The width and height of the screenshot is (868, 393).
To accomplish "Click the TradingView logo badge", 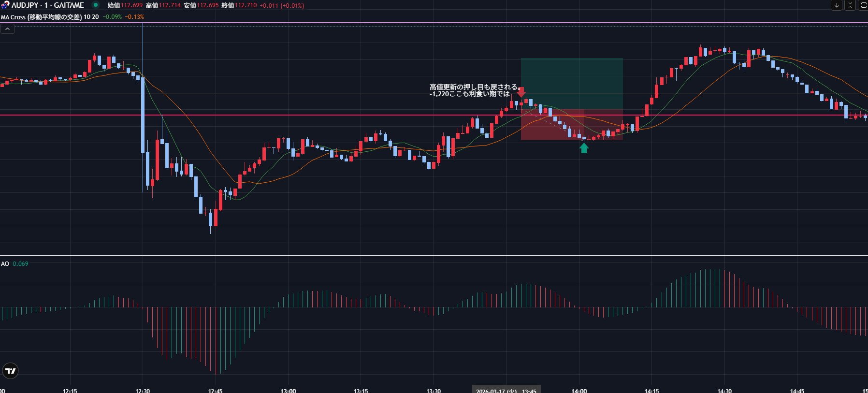I will pyautogui.click(x=10, y=371).
